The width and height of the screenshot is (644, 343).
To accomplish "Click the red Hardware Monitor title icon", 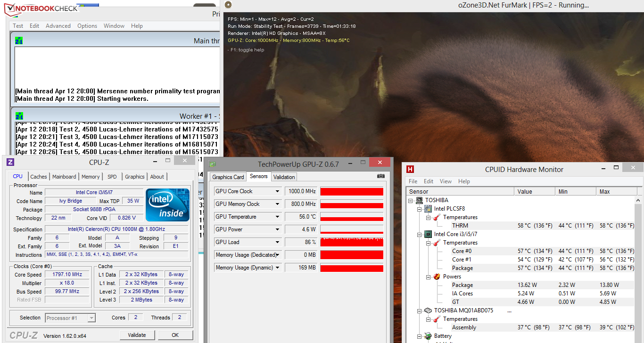I will pyautogui.click(x=410, y=170).
